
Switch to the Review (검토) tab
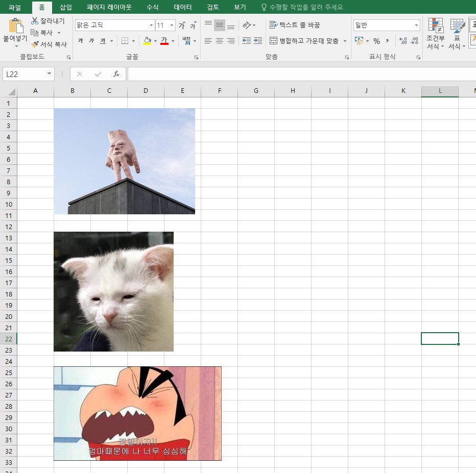213,7
